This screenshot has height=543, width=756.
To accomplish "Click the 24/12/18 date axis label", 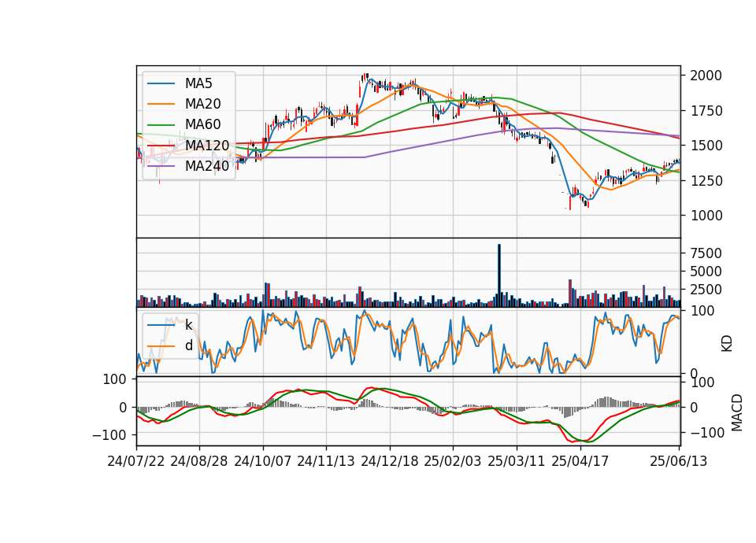I will [x=390, y=461].
